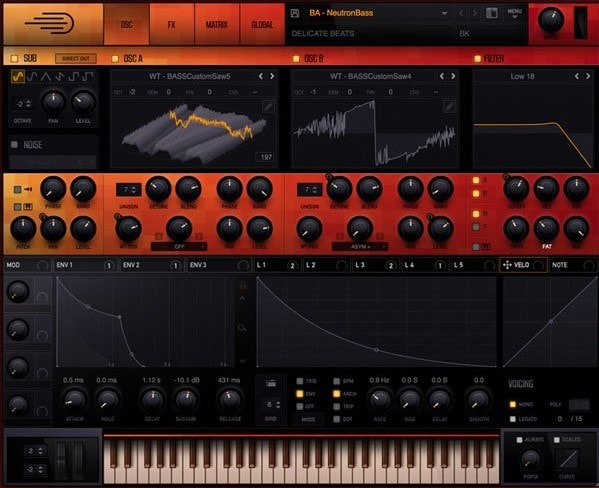Viewport: 599px width, 488px height.
Task: Click the master volume knob
Action: [x=550, y=20]
